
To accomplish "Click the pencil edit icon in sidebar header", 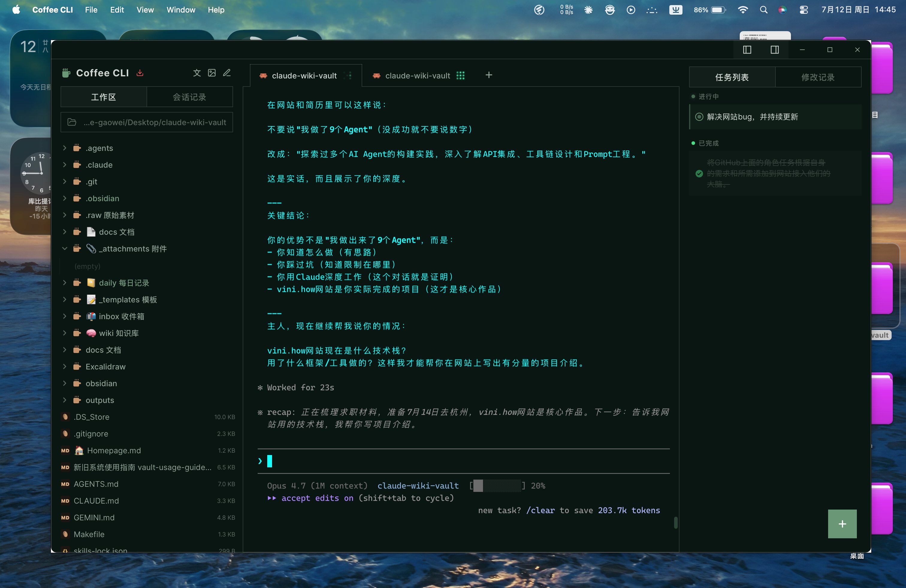I will coord(227,73).
